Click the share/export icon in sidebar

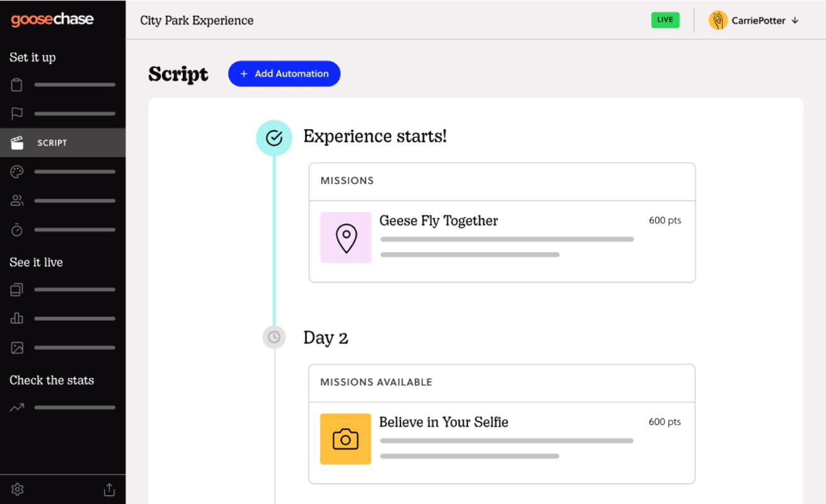pyautogui.click(x=109, y=490)
